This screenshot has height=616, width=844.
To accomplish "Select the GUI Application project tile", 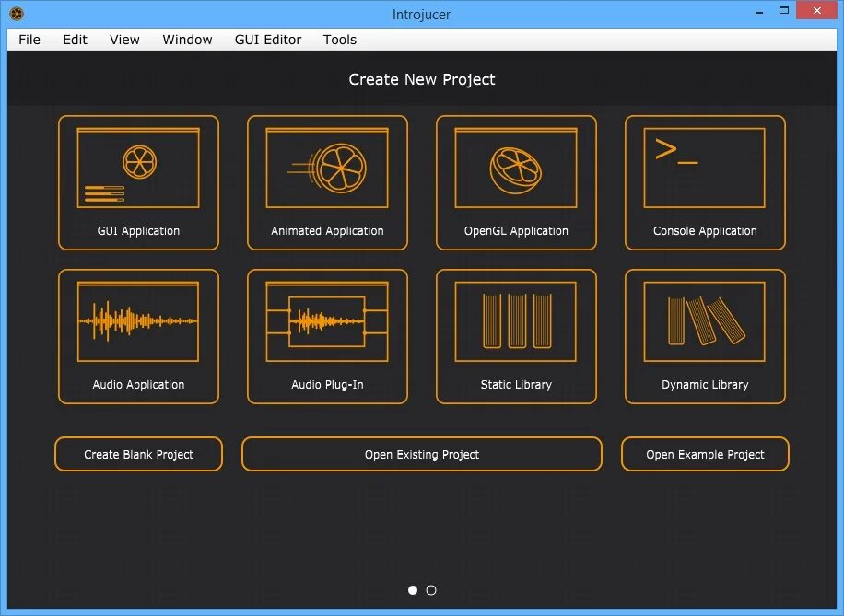I will point(138,182).
